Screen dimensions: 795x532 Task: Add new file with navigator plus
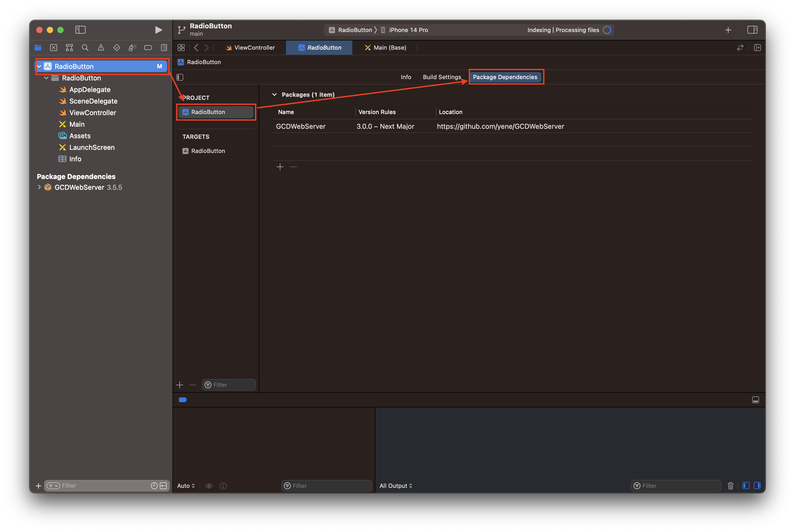pos(38,486)
